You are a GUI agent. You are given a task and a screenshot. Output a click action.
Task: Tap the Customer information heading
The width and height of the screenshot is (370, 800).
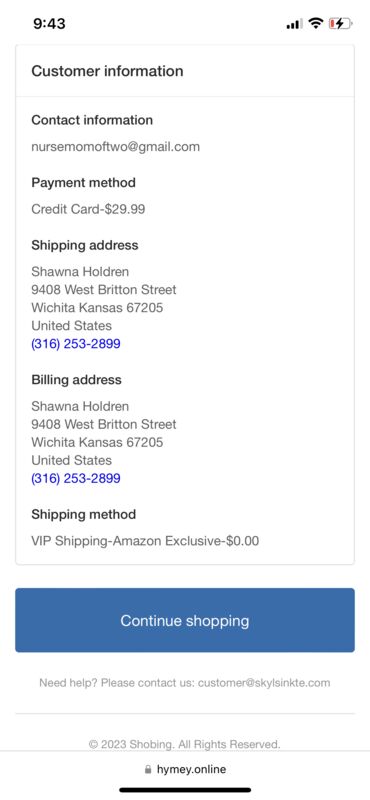click(x=107, y=71)
